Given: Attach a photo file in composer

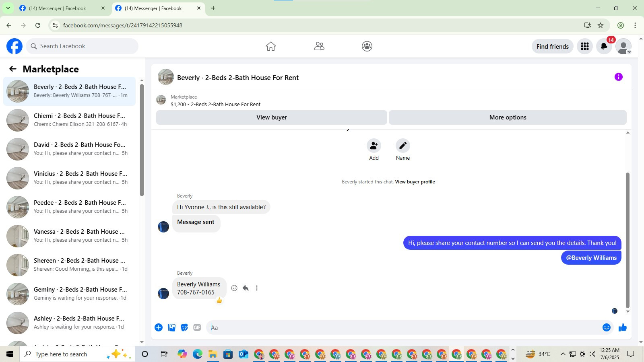Looking at the screenshot, I should click(x=171, y=327).
